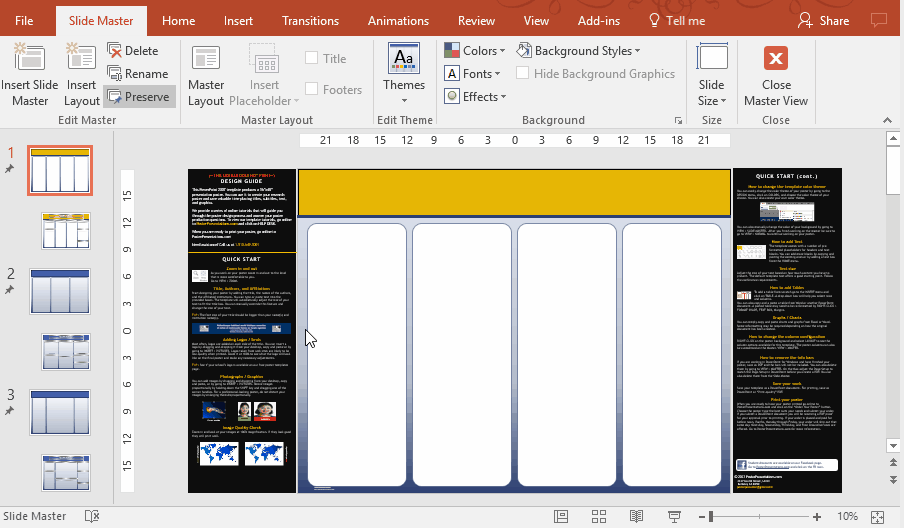This screenshot has width=904, height=528.
Task: Click the Rename icon
Action: pos(115,74)
